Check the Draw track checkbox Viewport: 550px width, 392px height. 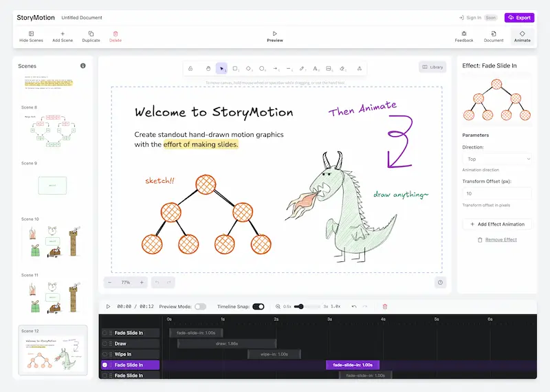104,344
